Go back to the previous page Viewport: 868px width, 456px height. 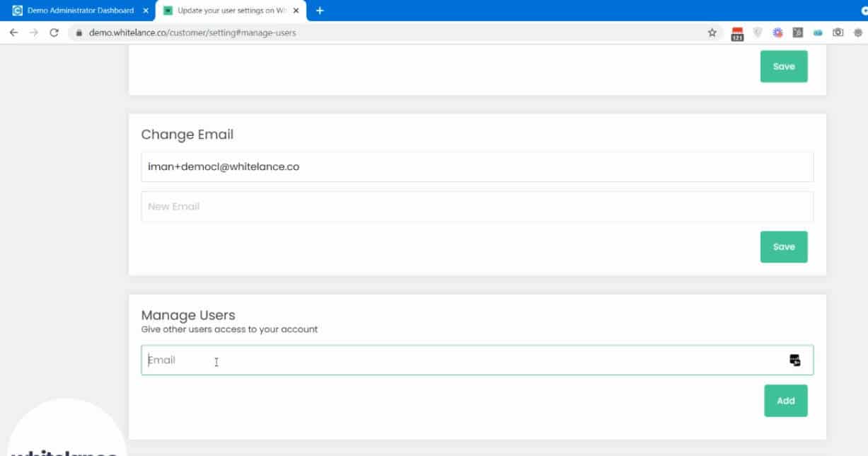pyautogui.click(x=14, y=33)
